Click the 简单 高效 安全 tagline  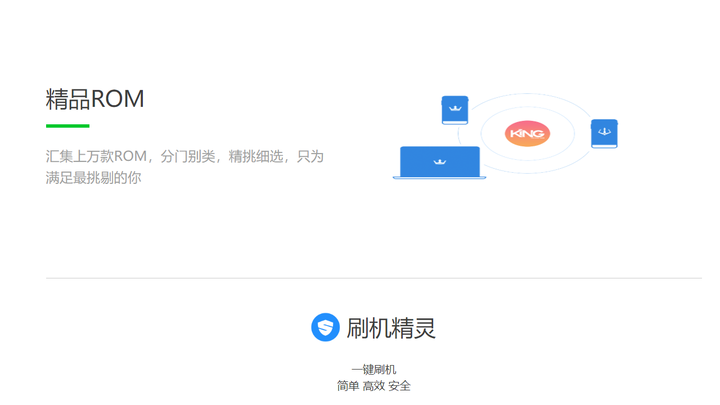tap(373, 386)
